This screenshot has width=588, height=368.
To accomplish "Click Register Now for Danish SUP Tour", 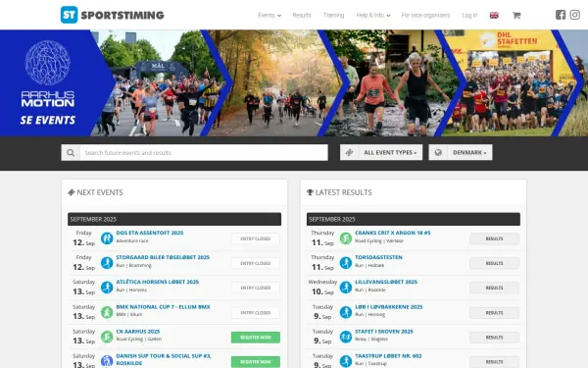I will point(256,361).
